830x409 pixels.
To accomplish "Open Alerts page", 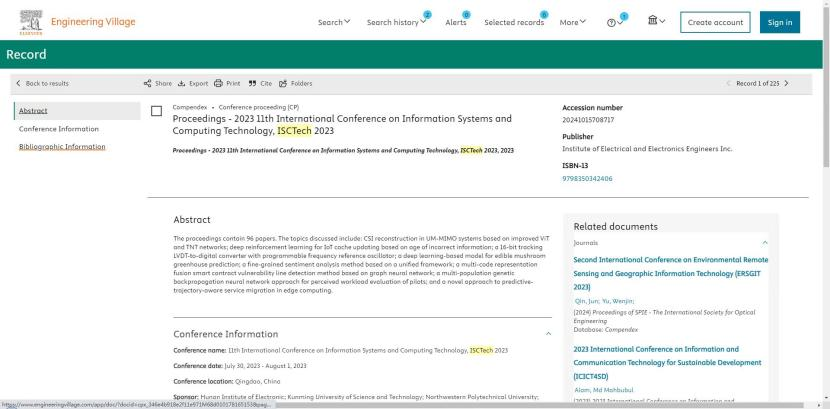I will [x=456, y=22].
